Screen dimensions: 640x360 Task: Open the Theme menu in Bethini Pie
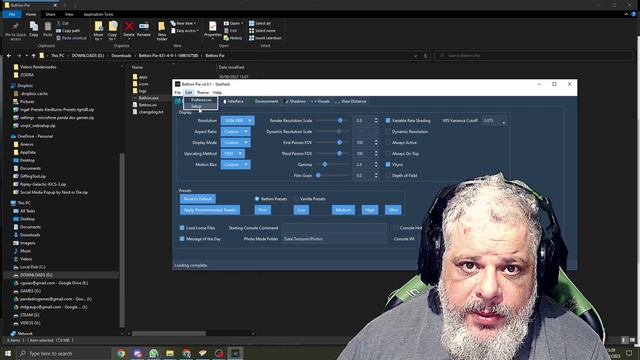coord(202,93)
